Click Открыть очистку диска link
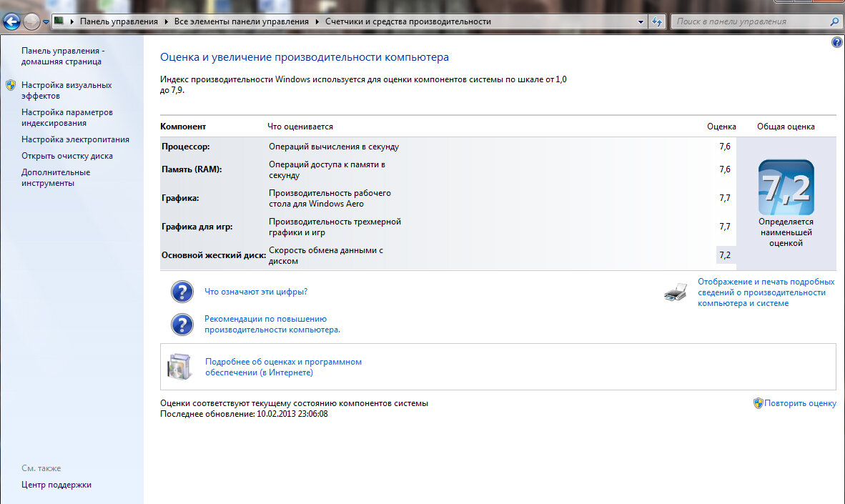Viewport: 845px width, 504px height. [x=66, y=156]
